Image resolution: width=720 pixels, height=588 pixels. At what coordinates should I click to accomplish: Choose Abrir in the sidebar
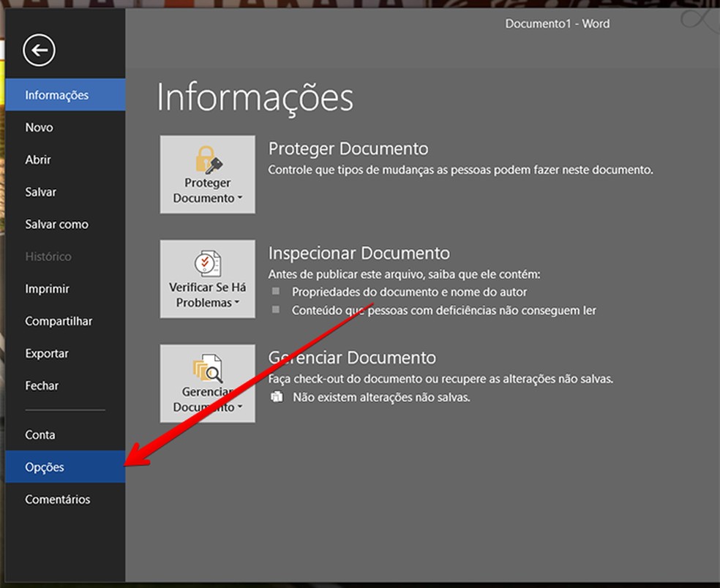click(38, 159)
